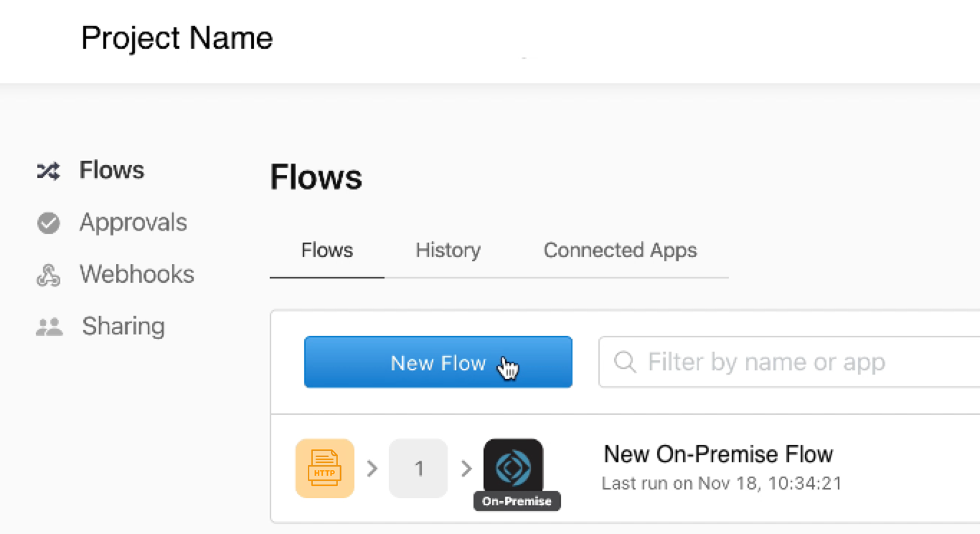Screen dimensions: 980x534
Task: Click the chevron before the On-Premise icon
Action: (466, 468)
